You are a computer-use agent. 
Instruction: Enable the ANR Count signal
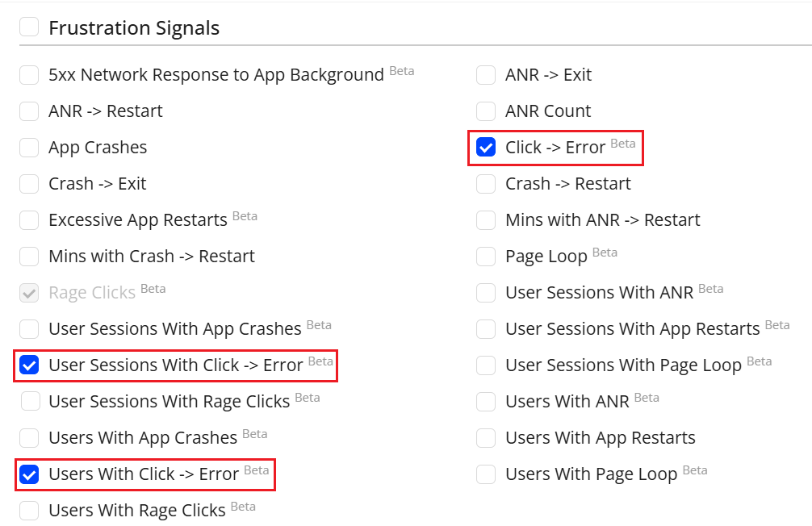486,111
